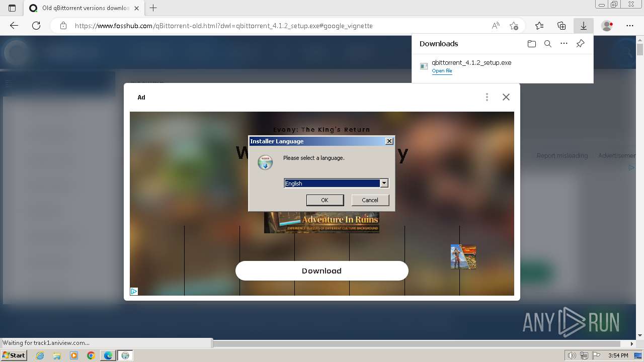Click the ad's Download button
644x362 pixels.
coord(322,270)
